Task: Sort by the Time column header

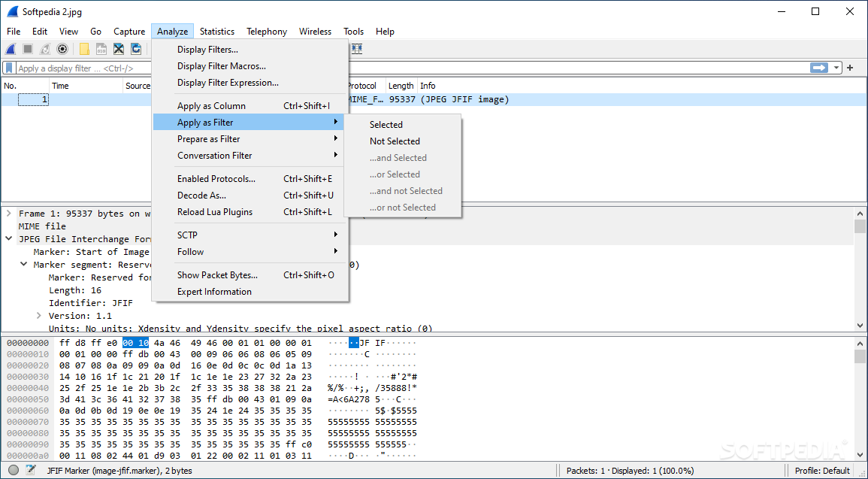Action: click(86, 86)
